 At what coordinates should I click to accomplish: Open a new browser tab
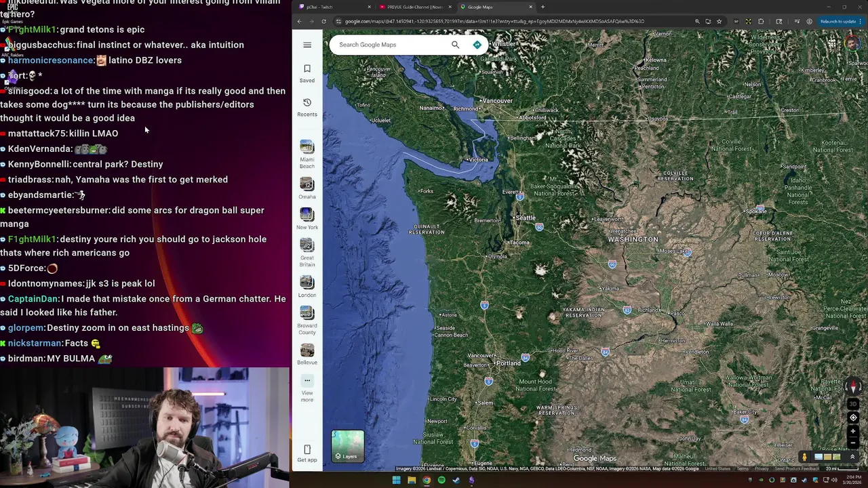tap(542, 7)
